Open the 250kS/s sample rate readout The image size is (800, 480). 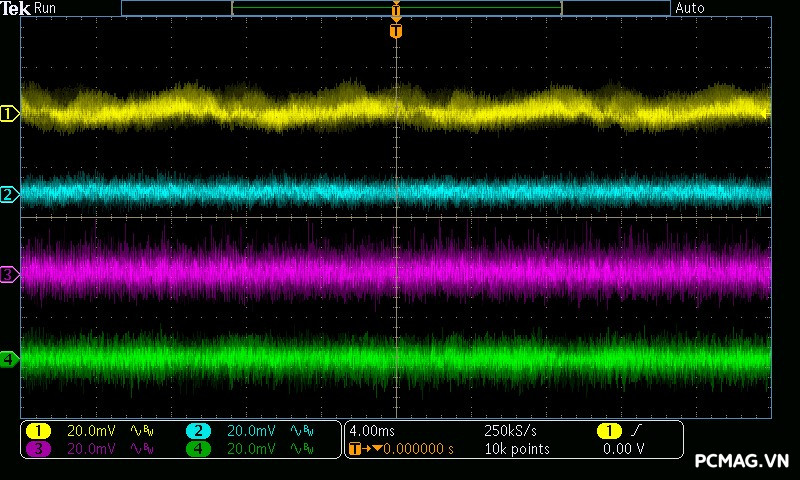(x=510, y=431)
